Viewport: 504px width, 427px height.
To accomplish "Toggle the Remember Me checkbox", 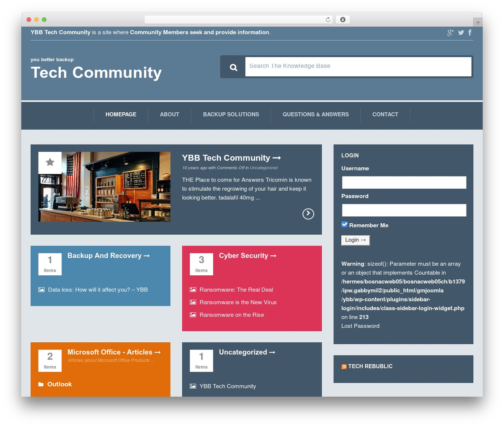I will pos(345,225).
